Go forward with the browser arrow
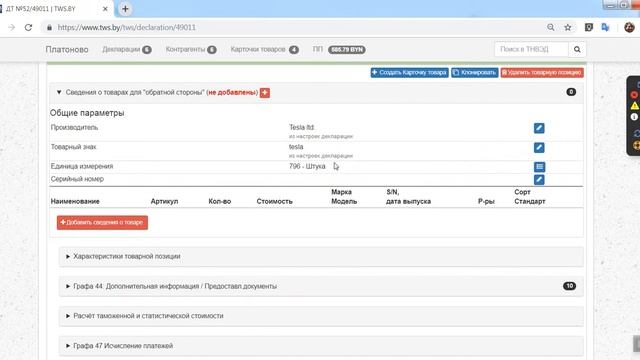Image resolution: width=640 pixels, height=360 pixels. 11,27
